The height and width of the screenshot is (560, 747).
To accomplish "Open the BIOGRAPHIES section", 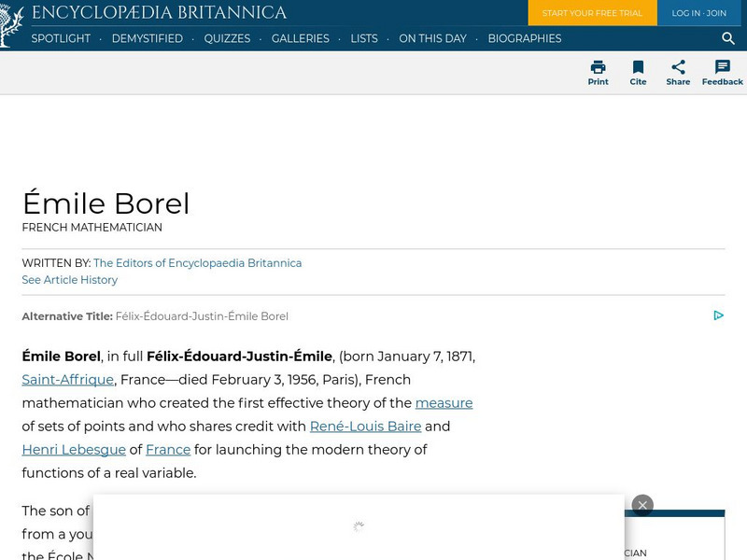I will pyautogui.click(x=525, y=39).
